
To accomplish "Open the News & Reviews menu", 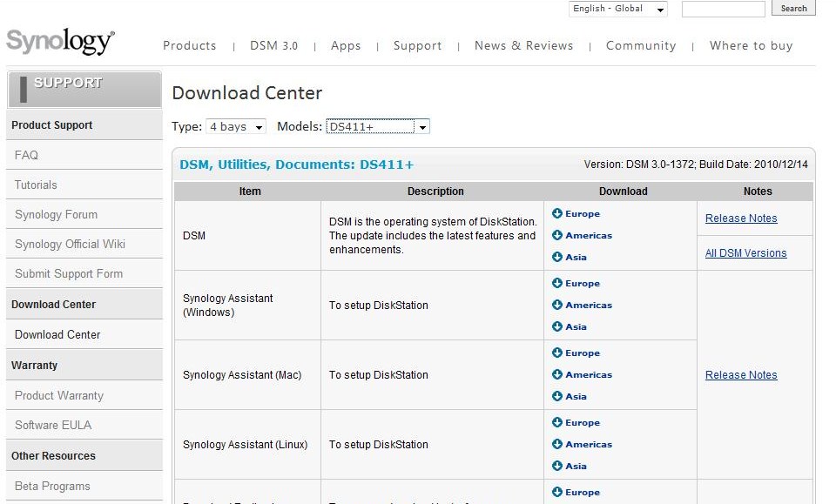I will point(523,46).
